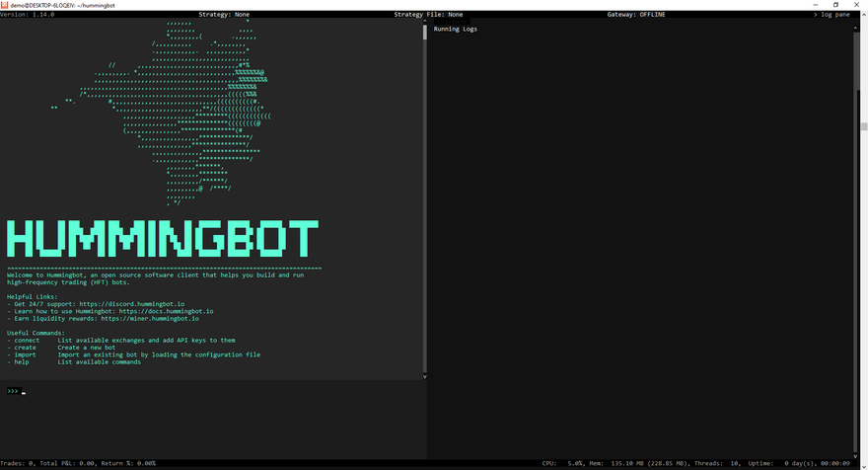Toggle the log pane button
This screenshot has width=868, height=470.
click(x=832, y=15)
